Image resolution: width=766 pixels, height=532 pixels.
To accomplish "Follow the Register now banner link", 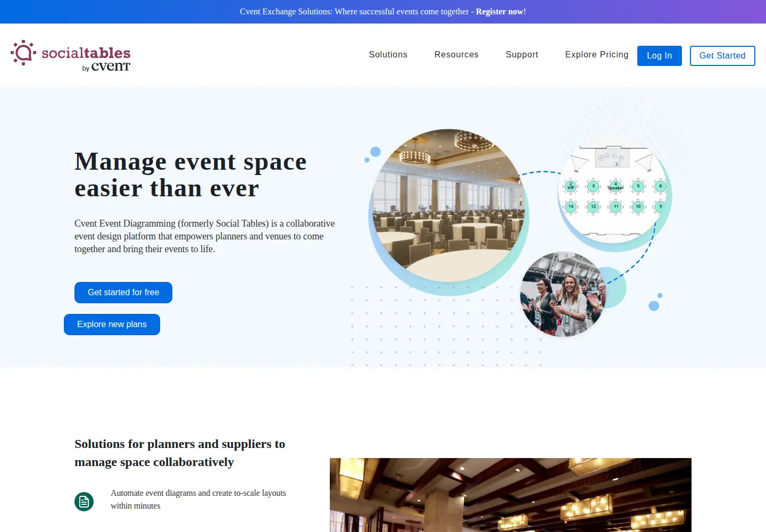I will click(499, 12).
